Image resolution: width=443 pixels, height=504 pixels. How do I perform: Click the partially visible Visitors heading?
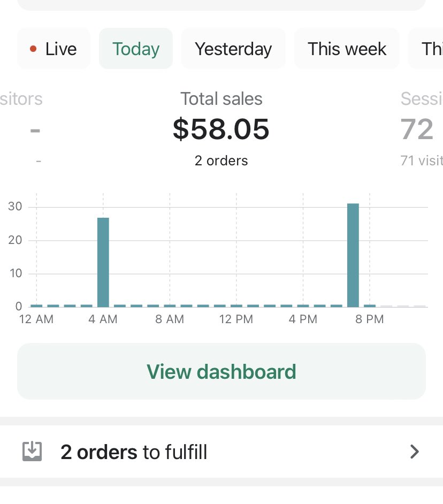coord(21,99)
